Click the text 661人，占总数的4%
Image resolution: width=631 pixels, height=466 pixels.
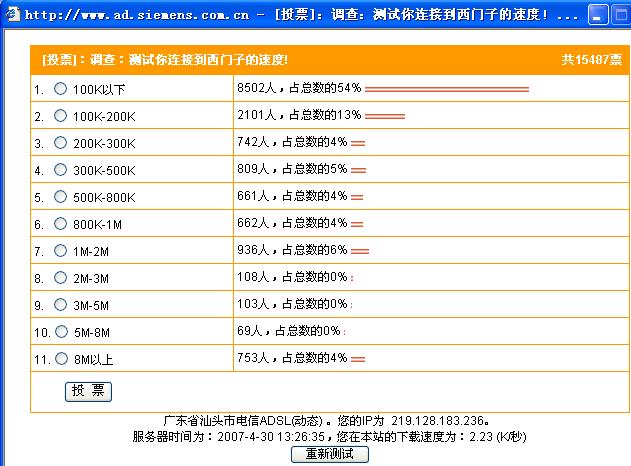point(292,196)
